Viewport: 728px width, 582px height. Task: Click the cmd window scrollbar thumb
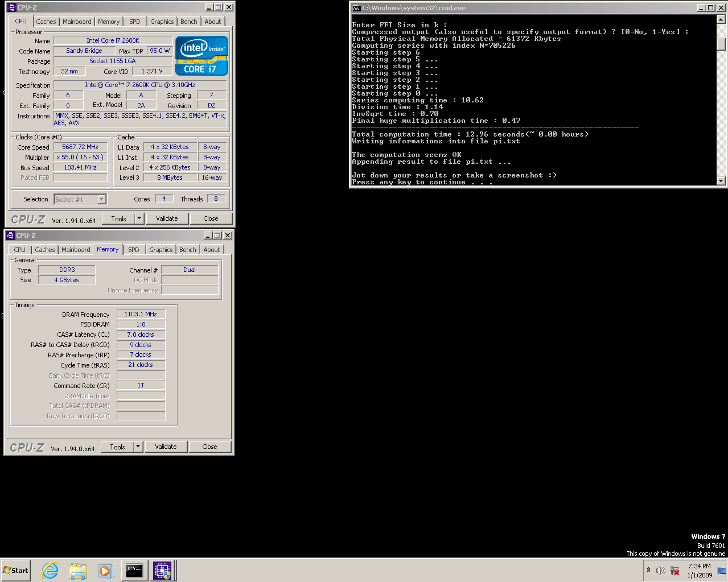(721, 44)
